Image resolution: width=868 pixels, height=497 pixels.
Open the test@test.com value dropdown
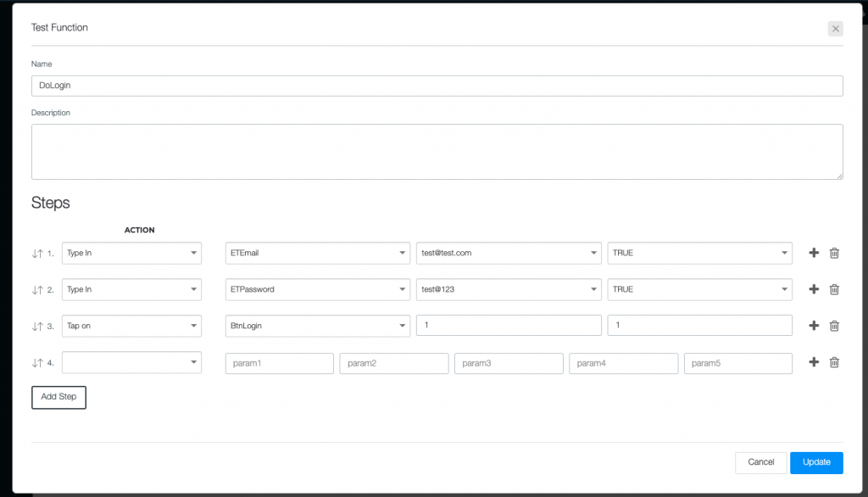(509, 254)
